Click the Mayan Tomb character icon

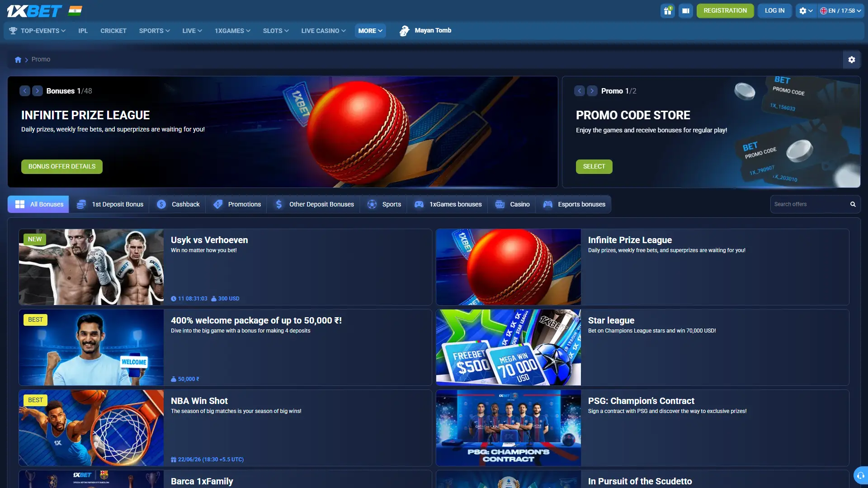(x=404, y=31)
